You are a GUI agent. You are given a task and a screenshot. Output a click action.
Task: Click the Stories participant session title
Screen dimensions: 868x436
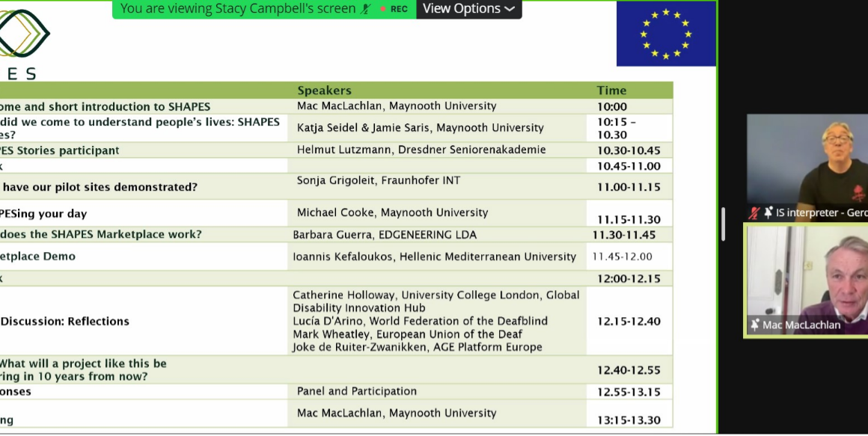coord(59,150)
